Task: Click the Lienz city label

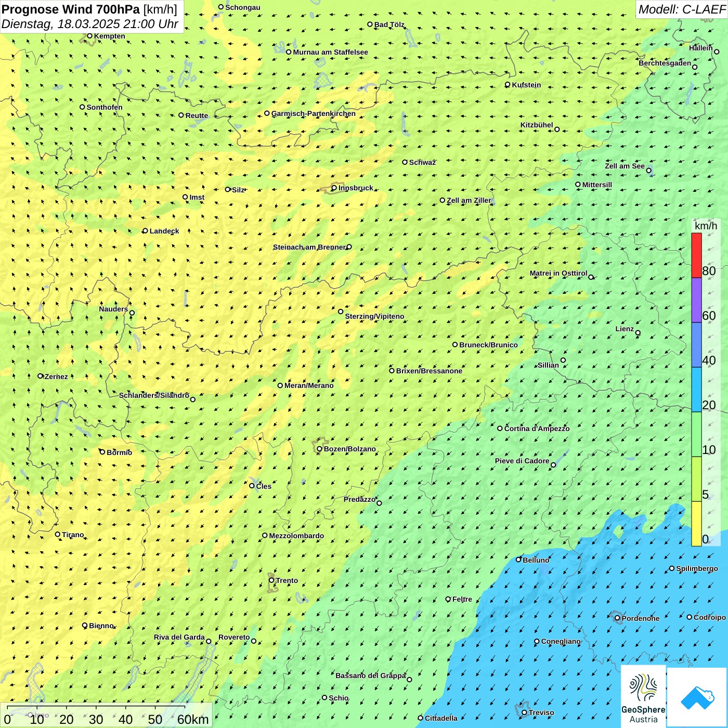Action: 625,329
